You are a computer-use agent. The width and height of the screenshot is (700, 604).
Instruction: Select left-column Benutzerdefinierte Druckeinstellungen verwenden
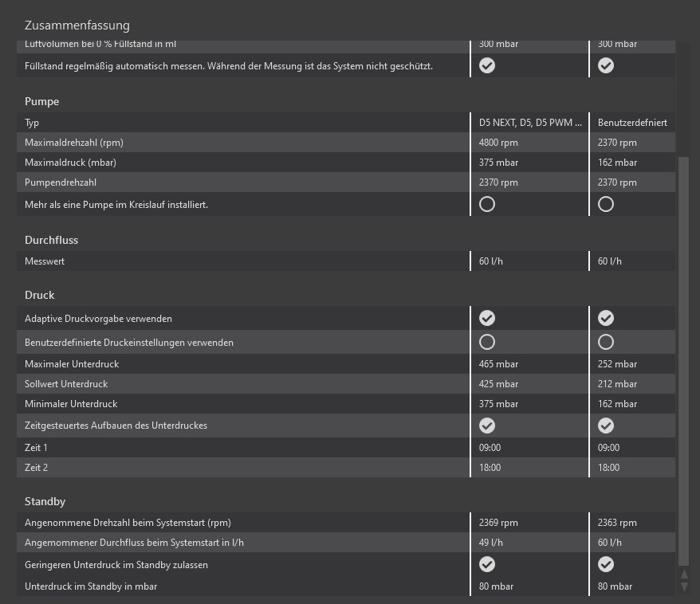click(487, 342)
